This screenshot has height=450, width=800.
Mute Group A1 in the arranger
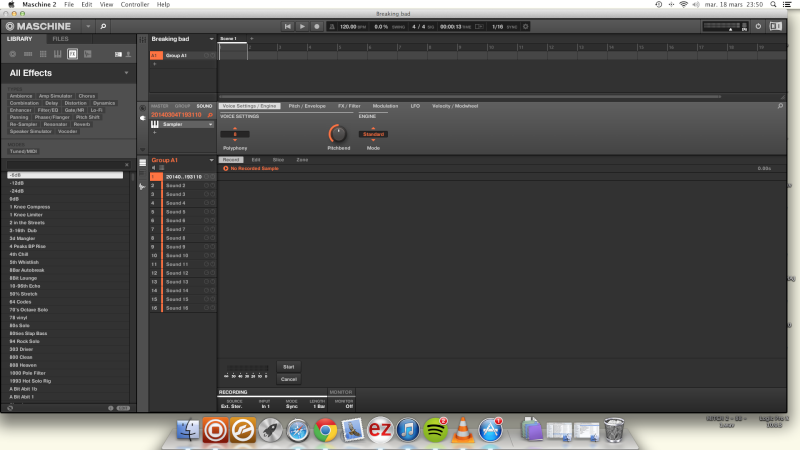(x=213, y=55)
